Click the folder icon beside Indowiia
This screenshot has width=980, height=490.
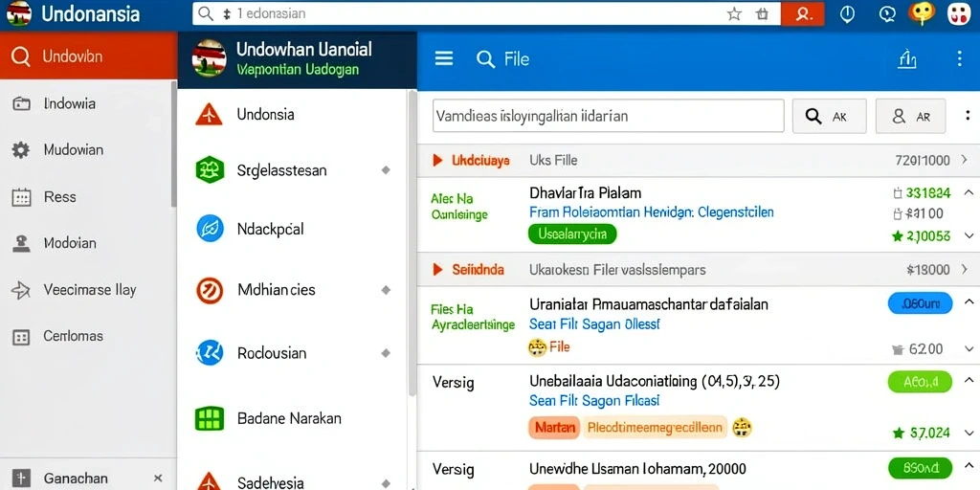[x=21, y=103]
